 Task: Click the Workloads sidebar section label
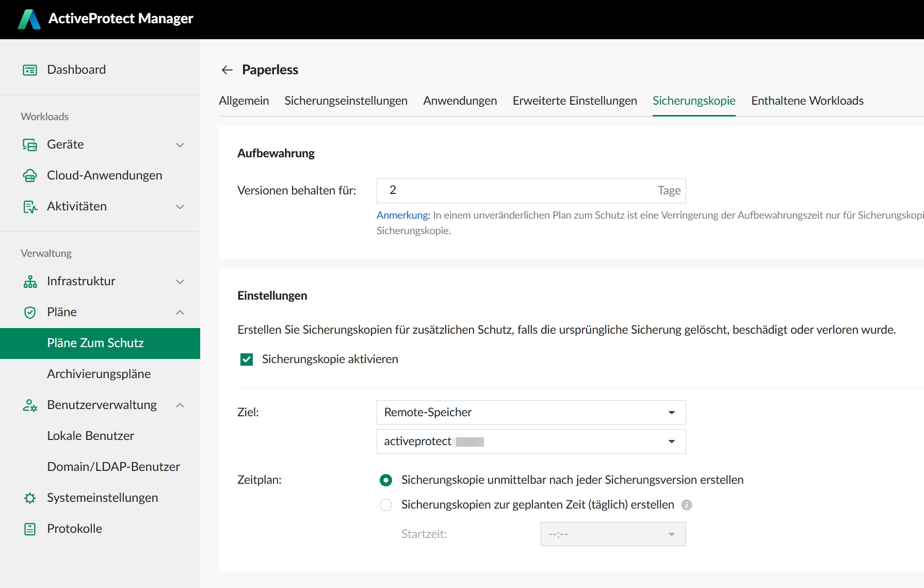coord(44,117)
